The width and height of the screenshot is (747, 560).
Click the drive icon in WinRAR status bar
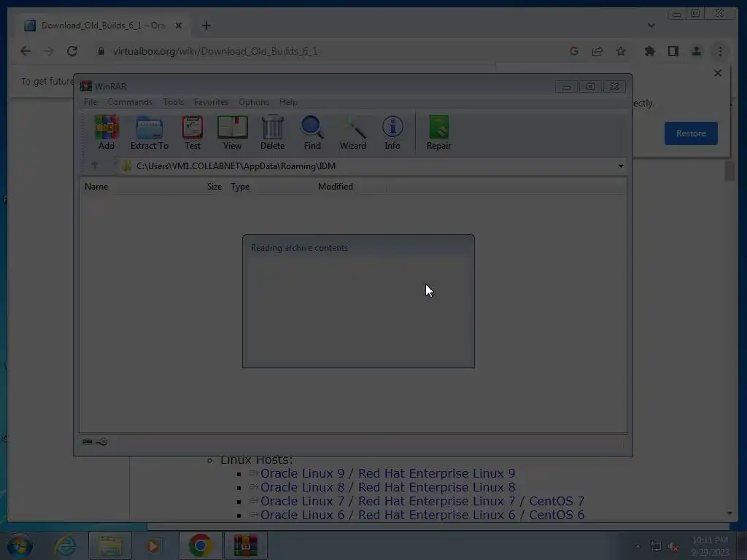pos(88,442)
